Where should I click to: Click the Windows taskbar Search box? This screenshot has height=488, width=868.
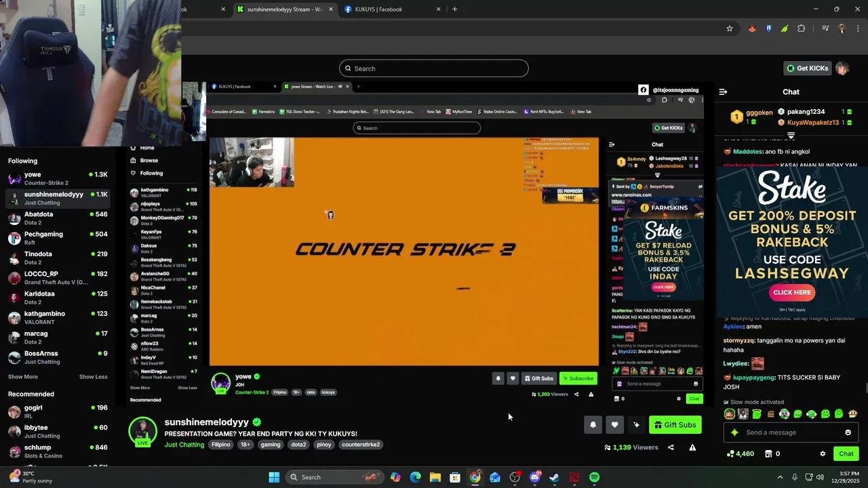(x=334, y=477)
